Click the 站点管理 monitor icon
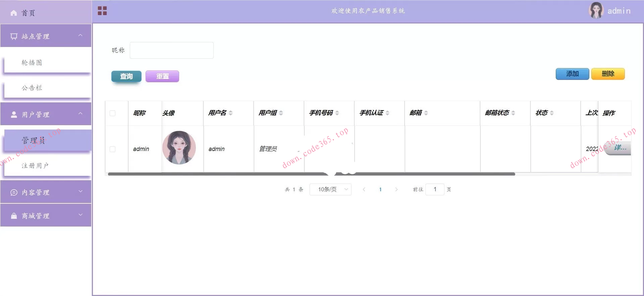The width and height of the screenshot is (644, 296). [14, 36]
